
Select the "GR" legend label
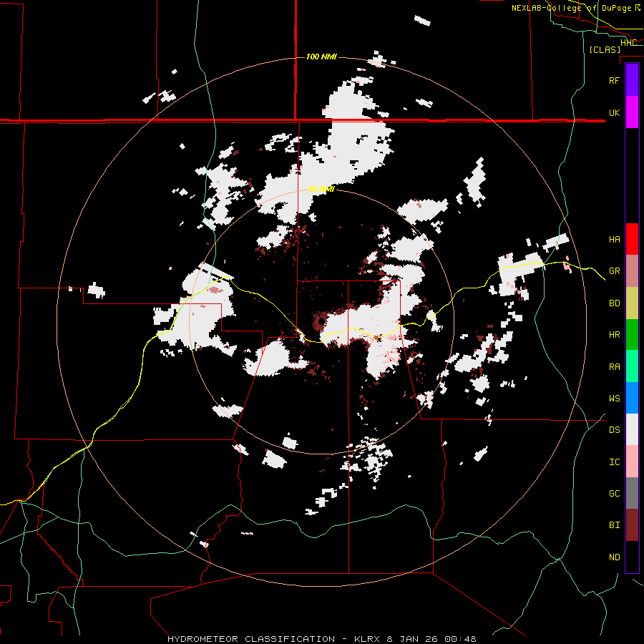click(614, 271)
